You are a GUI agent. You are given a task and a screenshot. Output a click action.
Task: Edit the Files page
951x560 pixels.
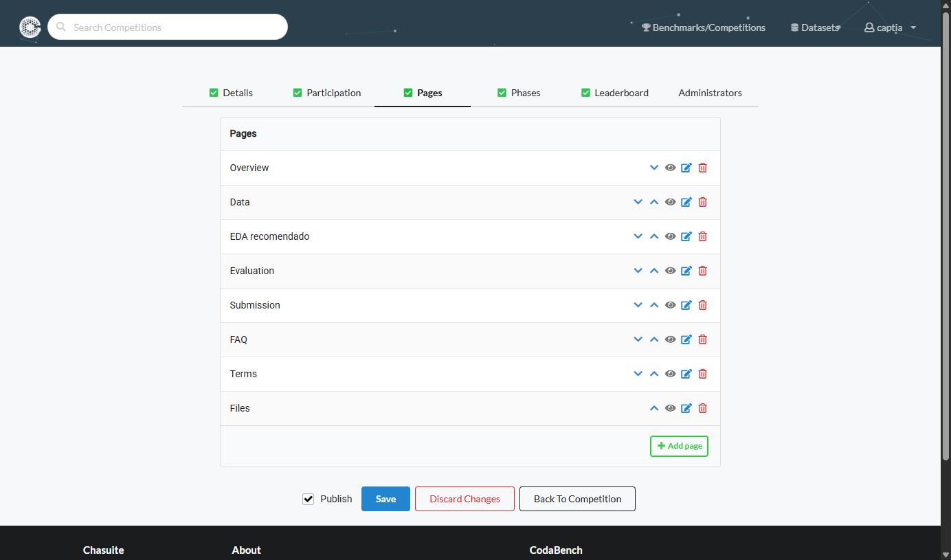click(686, 408)
